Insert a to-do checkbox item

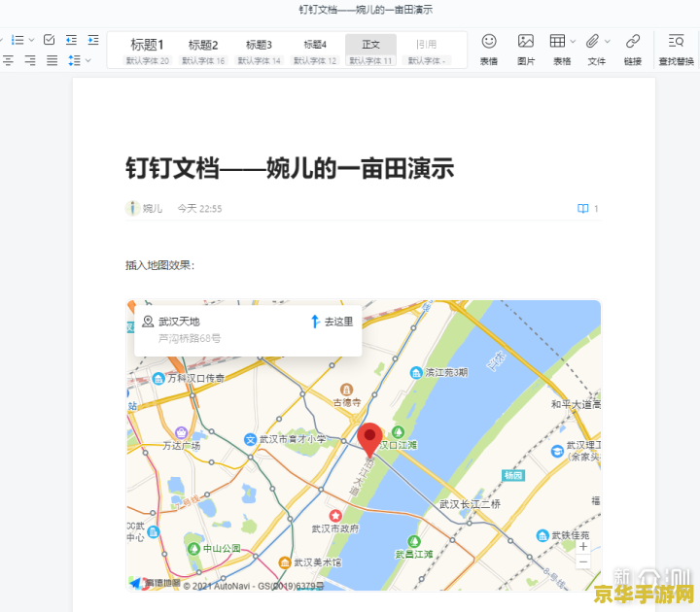pos(50,40)
